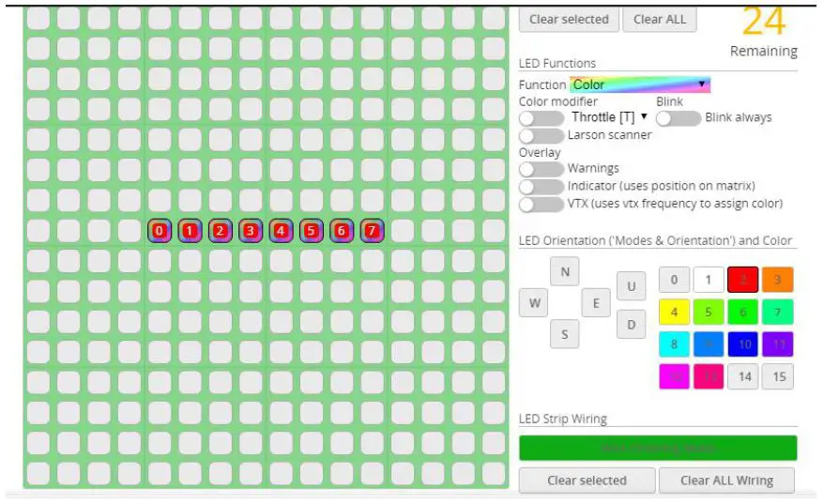824x504 pixels.
Task: Choose the yellow color swatch 4
Action: point(674,313)
